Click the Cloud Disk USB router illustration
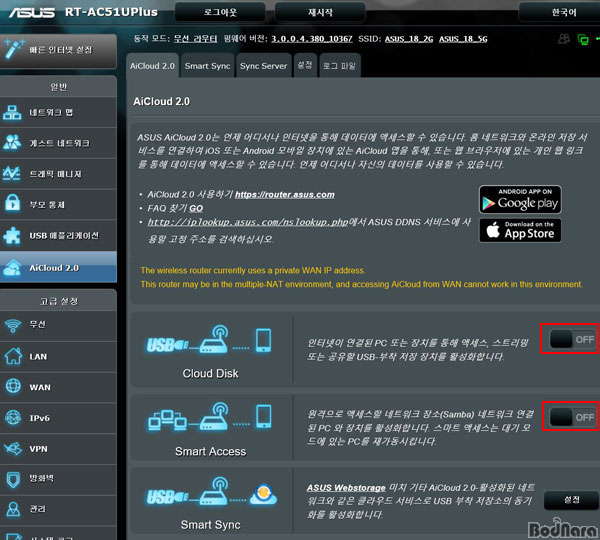The height and width of the screenshot is (540, 600). click(x=209, y=340)
